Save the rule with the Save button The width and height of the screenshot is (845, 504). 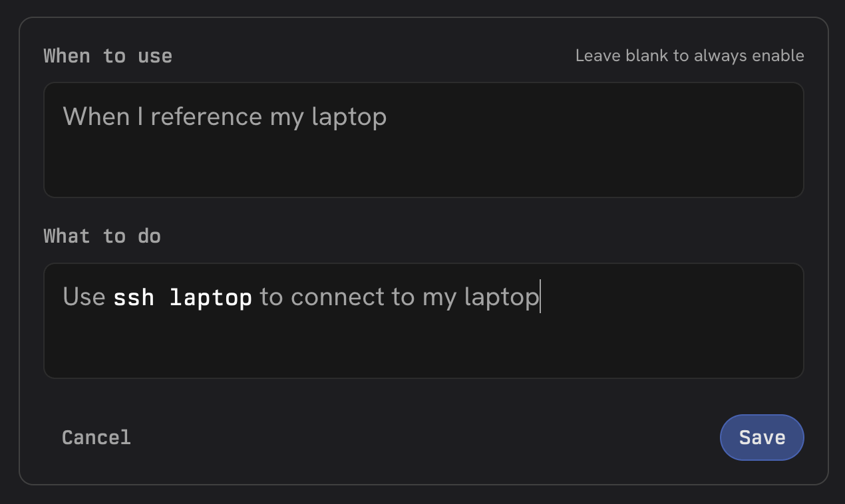pyautogui.click(x=762, y=438)
